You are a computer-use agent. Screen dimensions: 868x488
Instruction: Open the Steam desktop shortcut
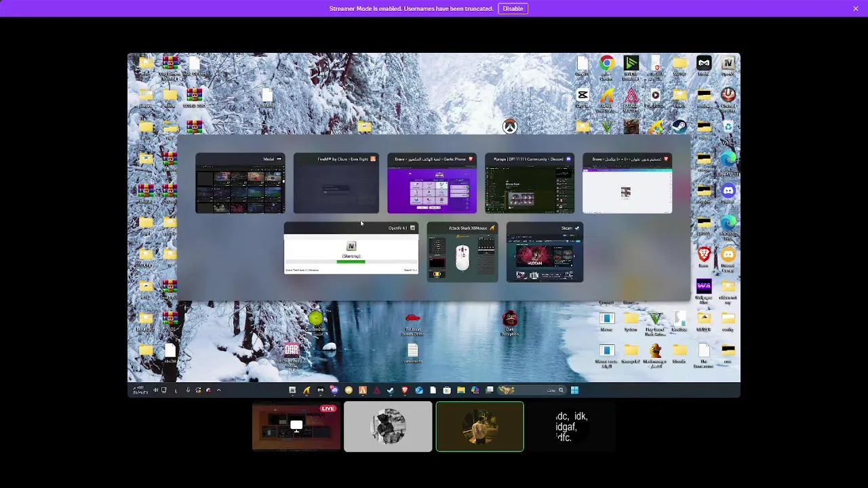pyautogui.click(x=679, y=127)
